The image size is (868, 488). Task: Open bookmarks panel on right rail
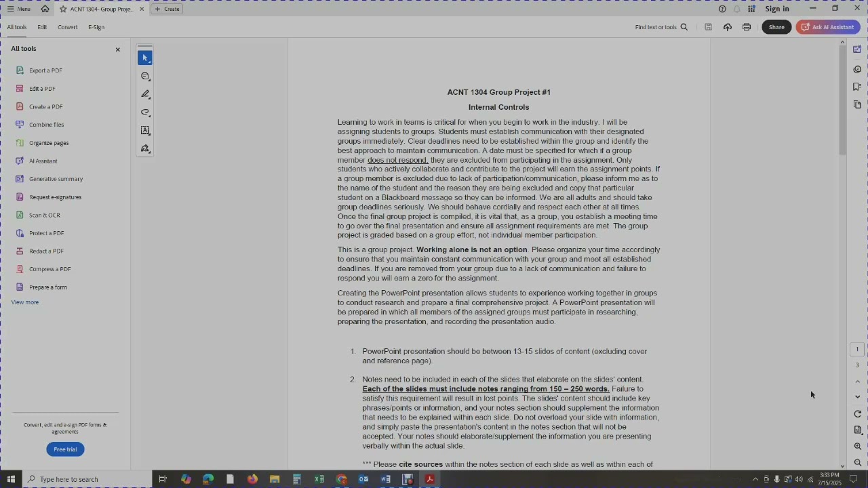(x=857, y=87)
